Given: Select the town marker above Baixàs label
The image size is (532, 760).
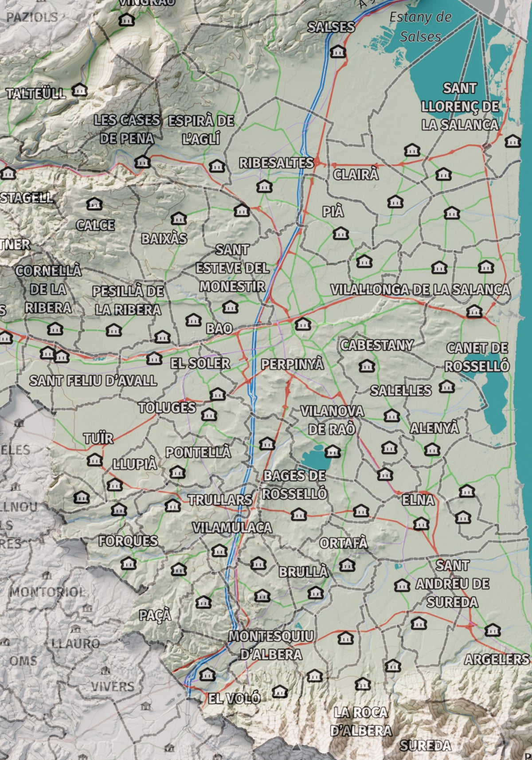Looking at the screenshot, I should (179, 219).
